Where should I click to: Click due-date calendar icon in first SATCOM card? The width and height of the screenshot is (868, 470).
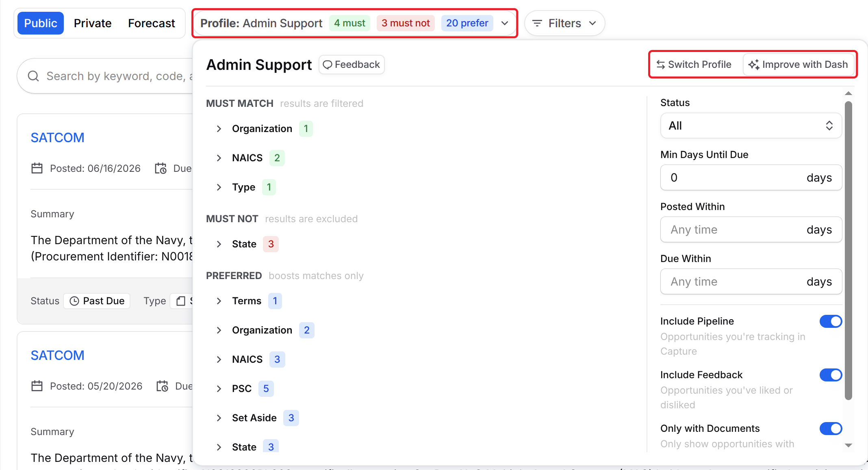coord(161,168)
